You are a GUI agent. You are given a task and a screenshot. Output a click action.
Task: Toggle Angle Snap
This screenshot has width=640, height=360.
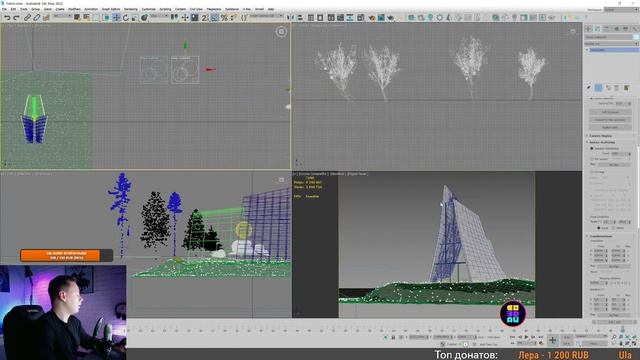pos(215,18)
